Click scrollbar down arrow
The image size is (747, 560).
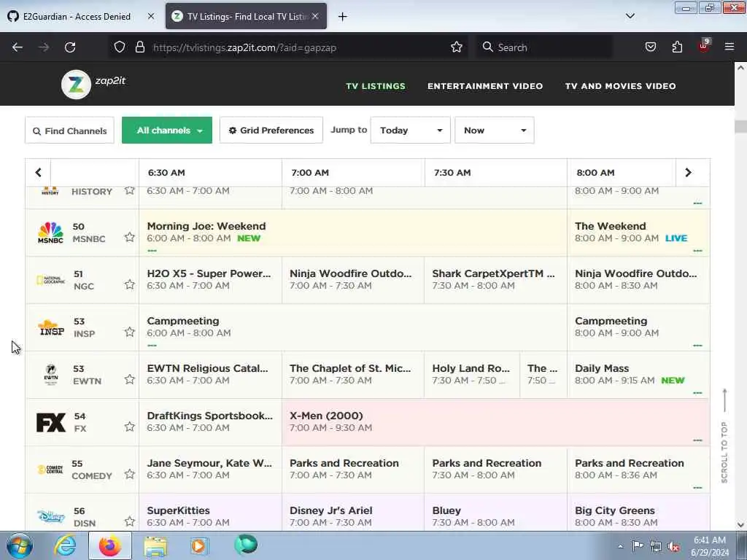[740, 525]
